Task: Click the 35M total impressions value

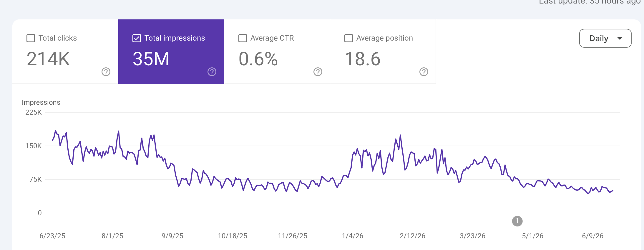Action: (151, 59)
